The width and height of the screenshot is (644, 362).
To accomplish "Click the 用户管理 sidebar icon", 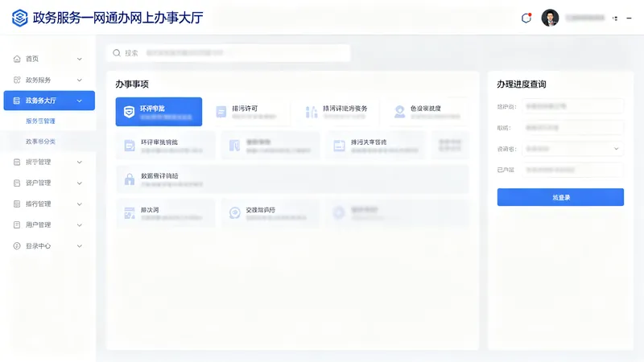I will [17, 224].
